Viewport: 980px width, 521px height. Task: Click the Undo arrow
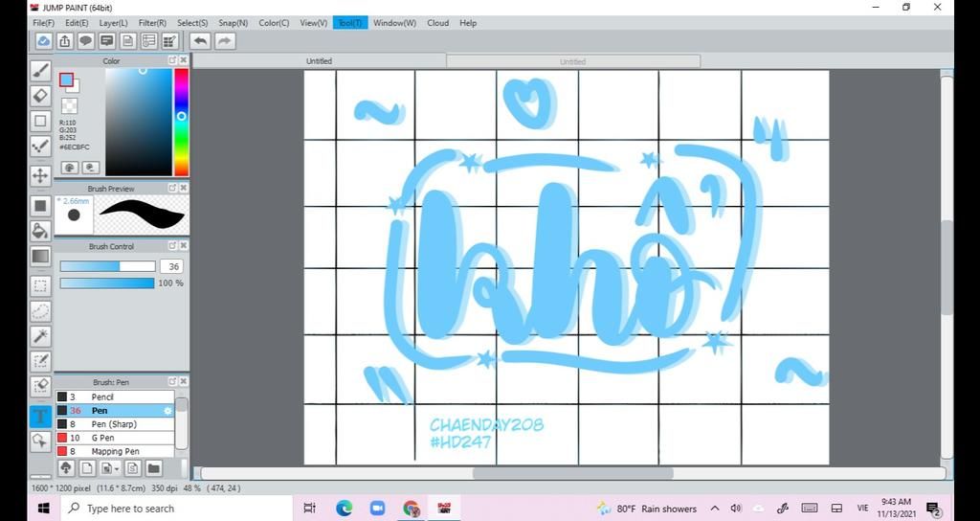(x=200, y=41)
